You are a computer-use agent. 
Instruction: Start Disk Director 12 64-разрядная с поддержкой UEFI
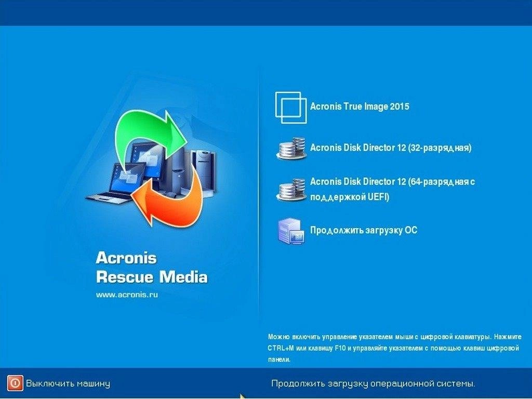click(392, 189)
